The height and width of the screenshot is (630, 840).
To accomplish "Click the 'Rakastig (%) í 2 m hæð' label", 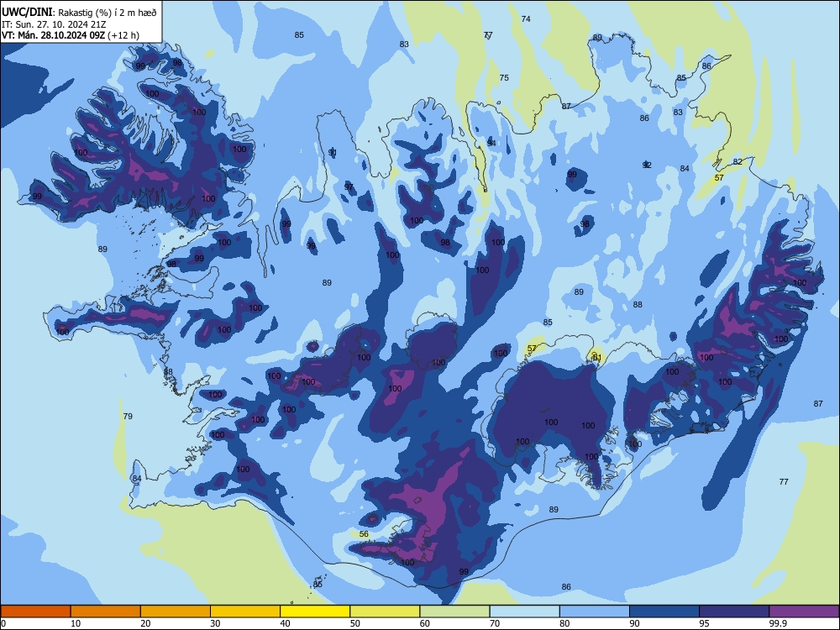I will tap(108, 13).
